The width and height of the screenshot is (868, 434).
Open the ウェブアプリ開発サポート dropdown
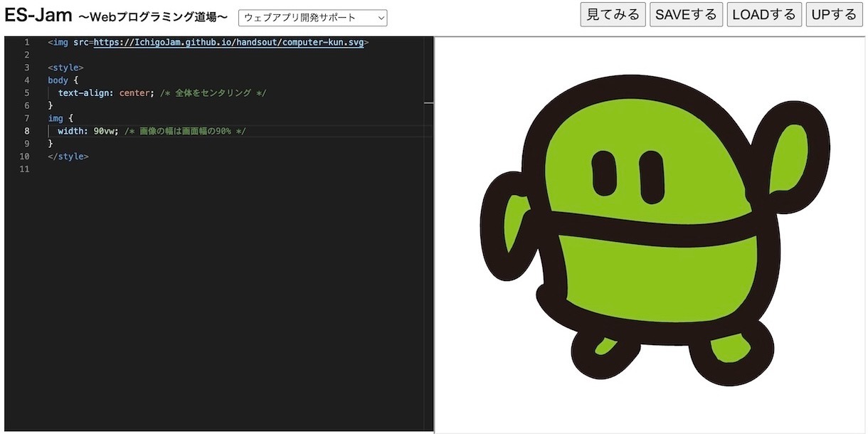click(312, 18)
